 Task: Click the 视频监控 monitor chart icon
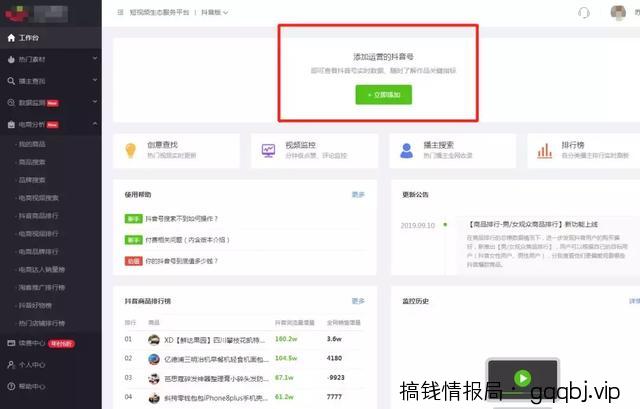(268, 151)
